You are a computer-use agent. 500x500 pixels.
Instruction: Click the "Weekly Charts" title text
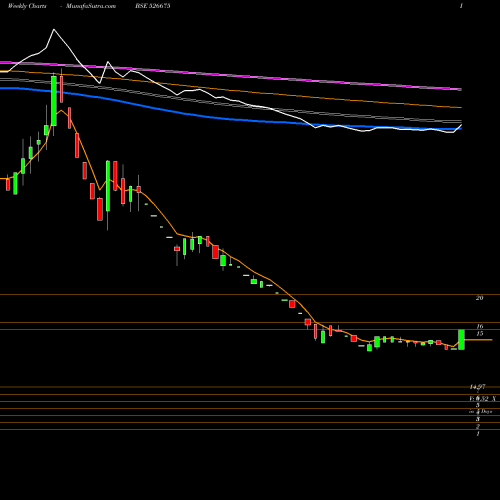click(27, 6)
